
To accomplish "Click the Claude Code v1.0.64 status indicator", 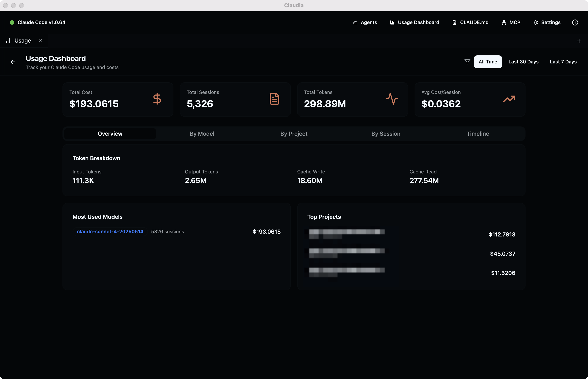I will (37, 22).
